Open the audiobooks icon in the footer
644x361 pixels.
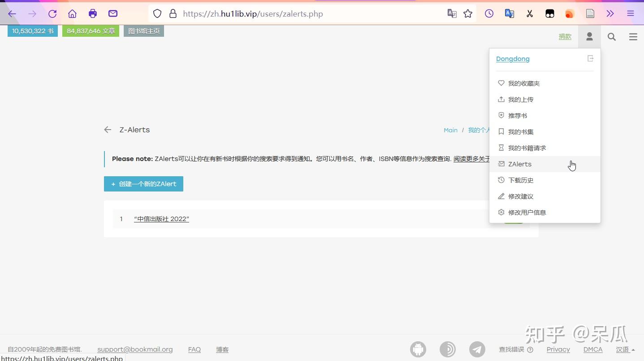click(x=448, y=349)
